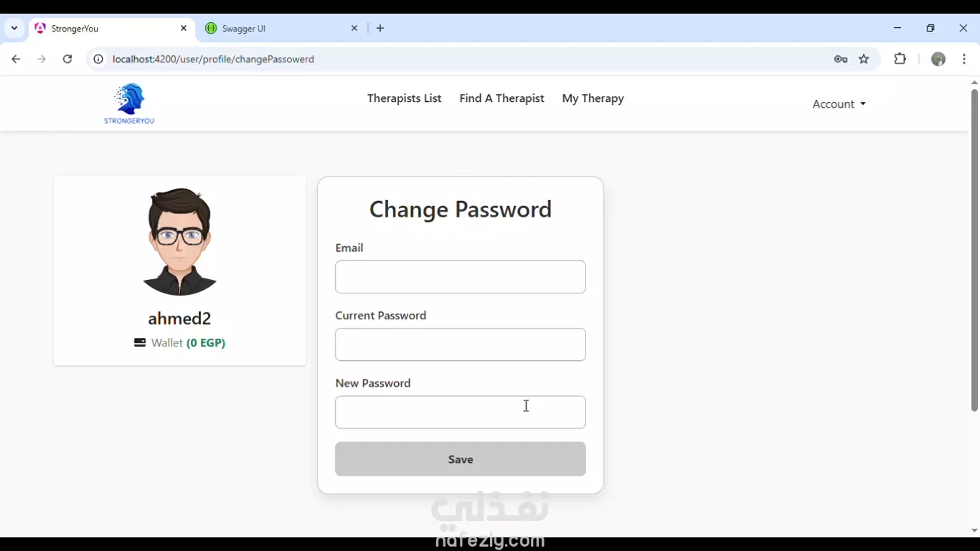
Task: Open the tab search dropdown arrow
Action: (x=14, y=29)
